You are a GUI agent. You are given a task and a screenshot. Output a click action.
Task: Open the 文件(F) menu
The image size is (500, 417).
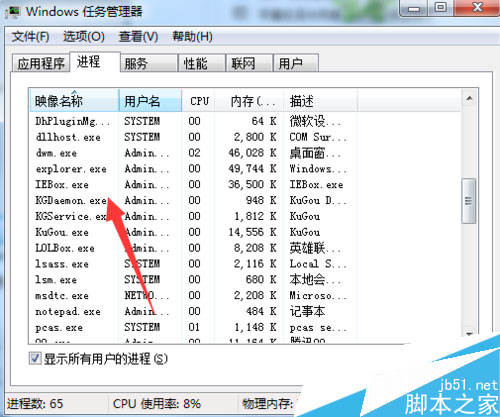[30, 36]
